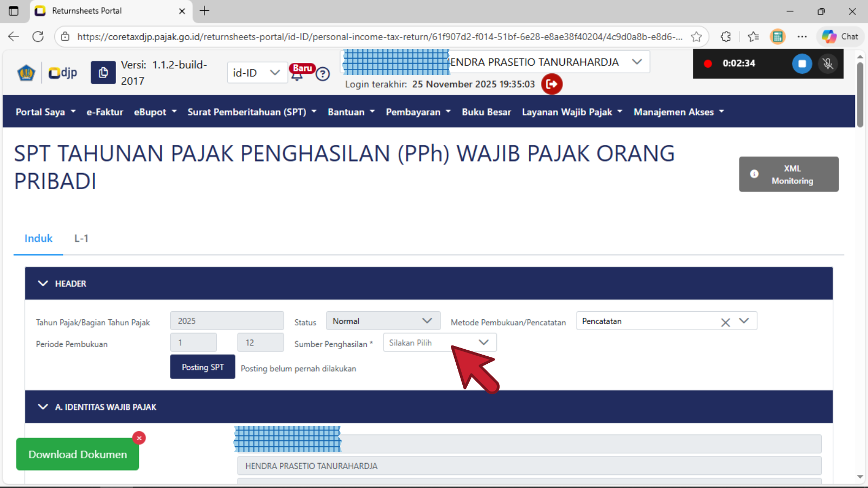
Task: Open the browser extensions puzzle icon
Action: point(726,37)
